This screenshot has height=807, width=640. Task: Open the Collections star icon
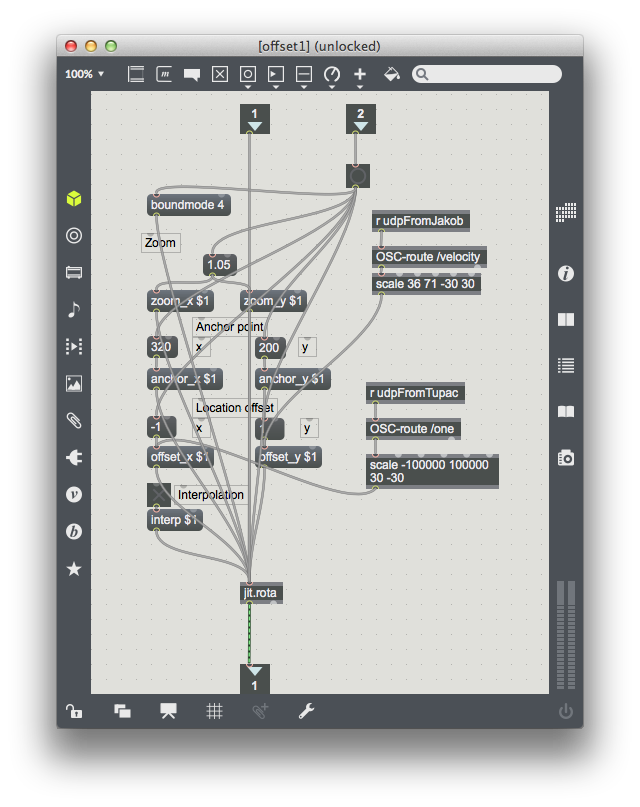[73, 569]
